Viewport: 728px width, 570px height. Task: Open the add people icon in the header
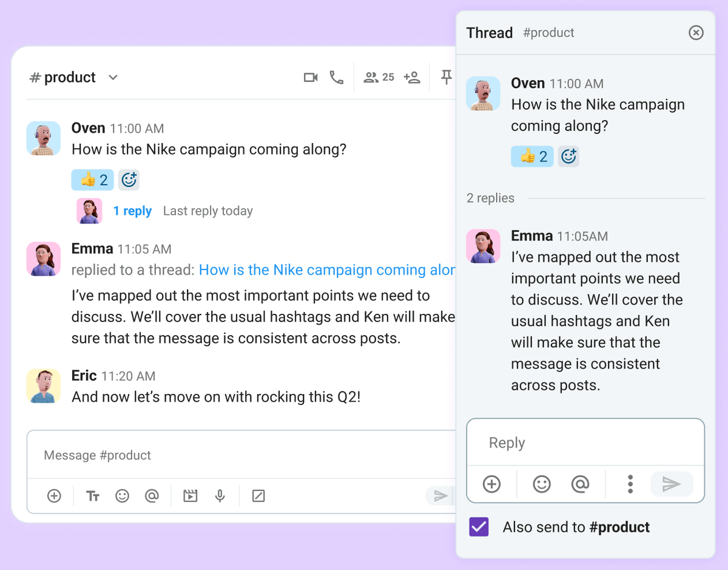tap(412, 77)
